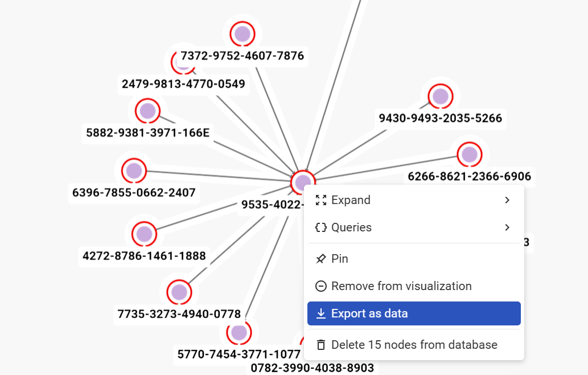Image resolution: width=588 pixels, height=375 pixels.
Task: Click the trash can delete icon
Action: tap(321, 345)
